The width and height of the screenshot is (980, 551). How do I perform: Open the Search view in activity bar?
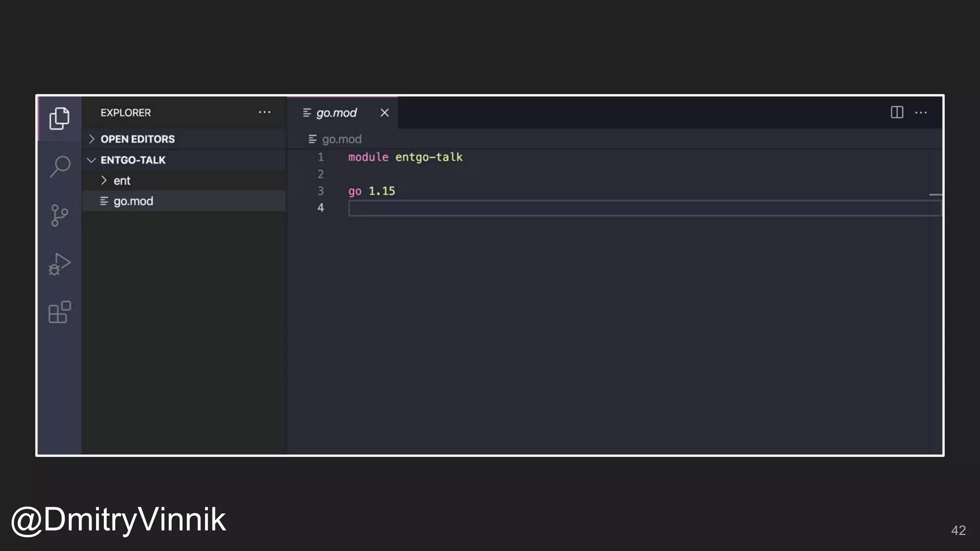[x=60, y=166]
